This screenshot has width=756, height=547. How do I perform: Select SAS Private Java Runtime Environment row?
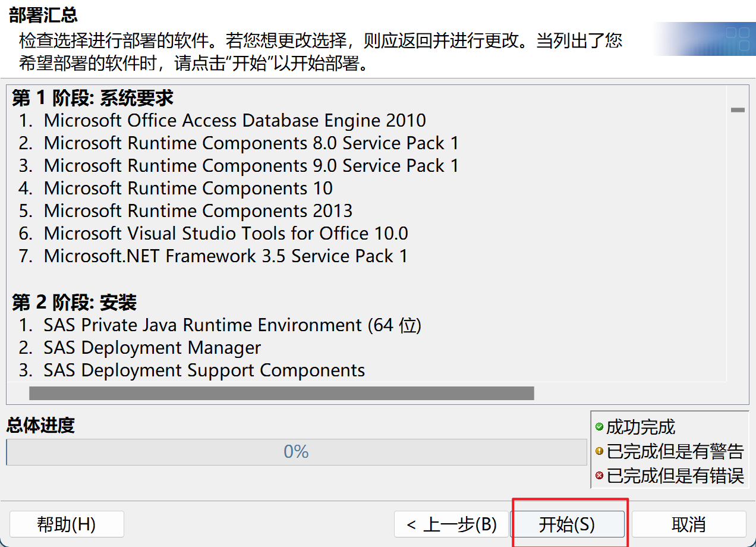tap(220, 325)
